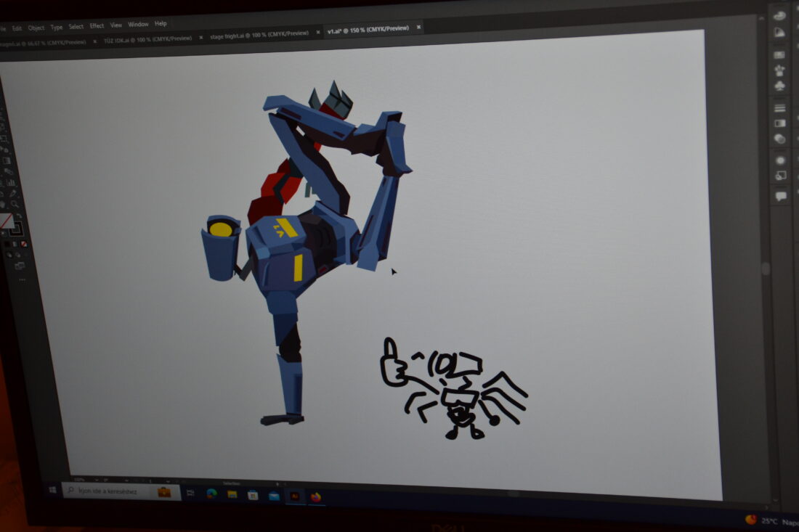Open the zoom level dropdown in status bar
Viewport: 799px width, 532px height.
[97, 480]
